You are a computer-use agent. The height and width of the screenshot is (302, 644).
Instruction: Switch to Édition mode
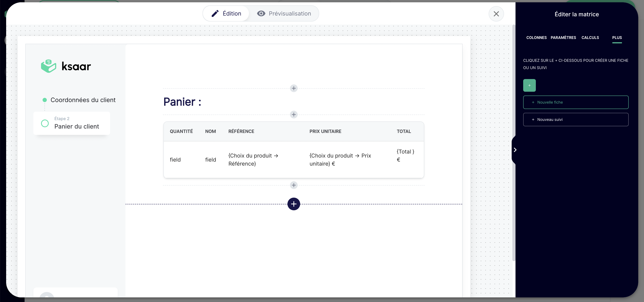pos(226,13)
